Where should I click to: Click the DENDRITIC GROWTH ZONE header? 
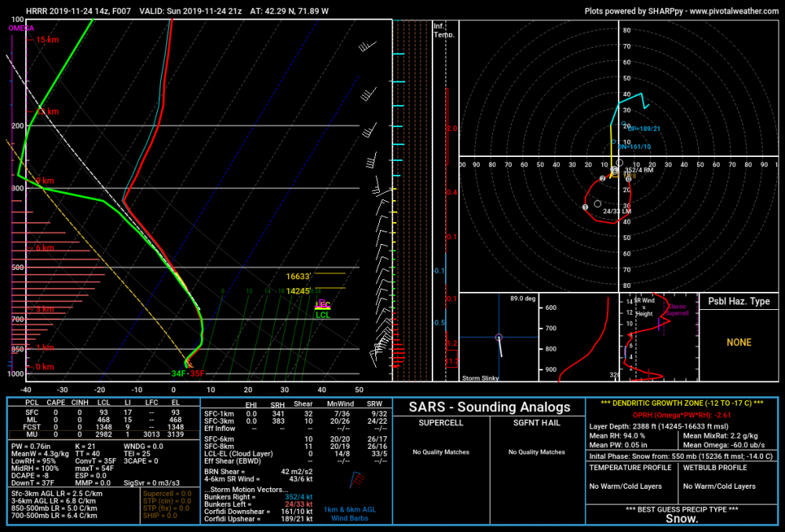[682, 403]
